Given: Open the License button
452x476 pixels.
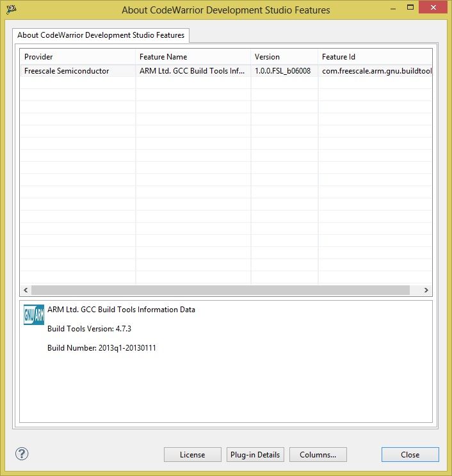Looking at the screenshot, I should [x=192, y=454].
